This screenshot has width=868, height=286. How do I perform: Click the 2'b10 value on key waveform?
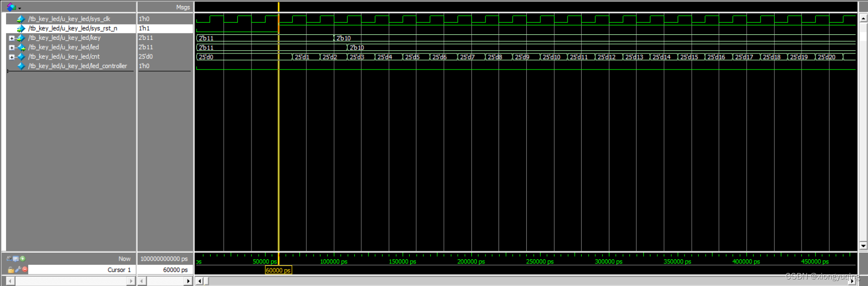[343, 38]
